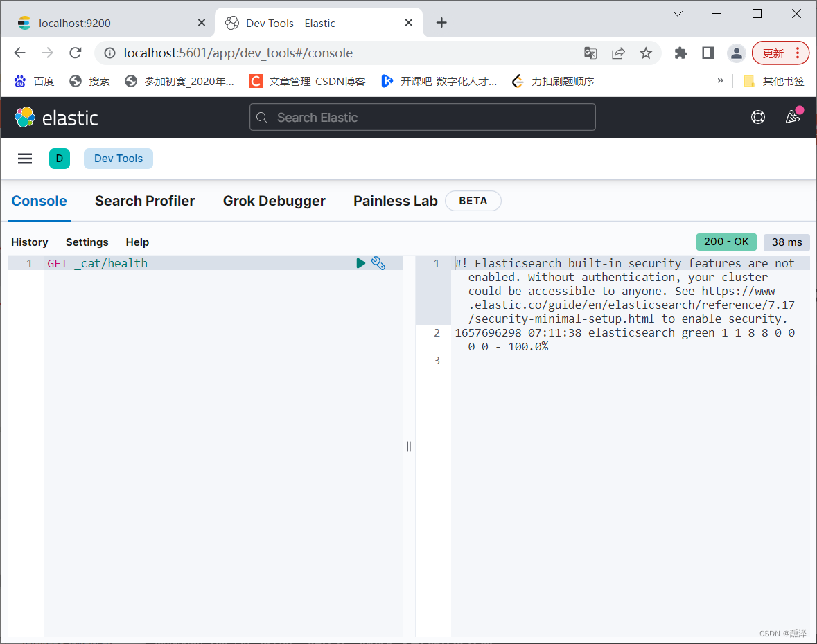This screenshot has height=644, width=817.
Task: Open the 搜索 bookmark
Action: tap(89, 81)
